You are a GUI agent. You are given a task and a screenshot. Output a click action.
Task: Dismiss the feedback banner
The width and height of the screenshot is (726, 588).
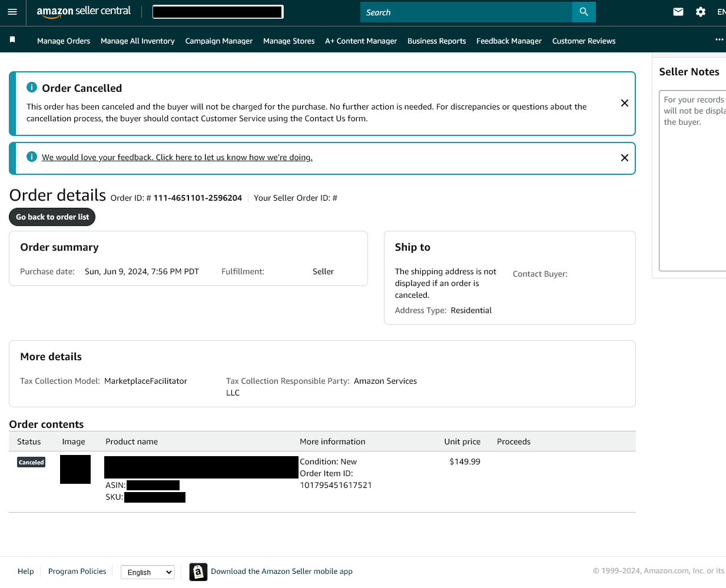point(625,158)
